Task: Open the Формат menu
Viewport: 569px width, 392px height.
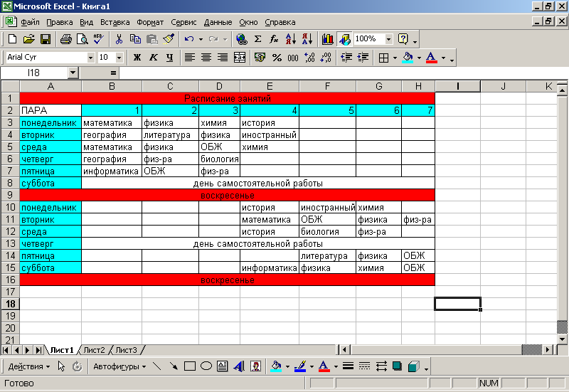Action: [150, 22]
